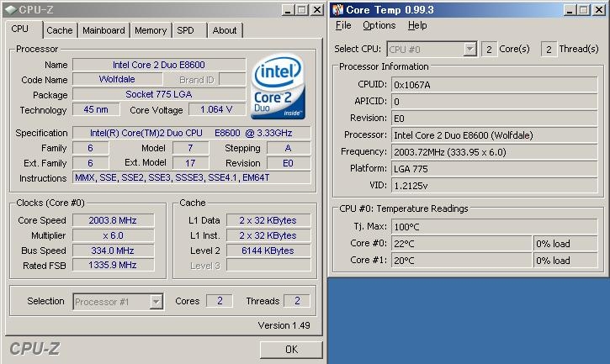Click the Core Temp title bar icon
Screen dimensions: 610x364
(x=338, y=10)
